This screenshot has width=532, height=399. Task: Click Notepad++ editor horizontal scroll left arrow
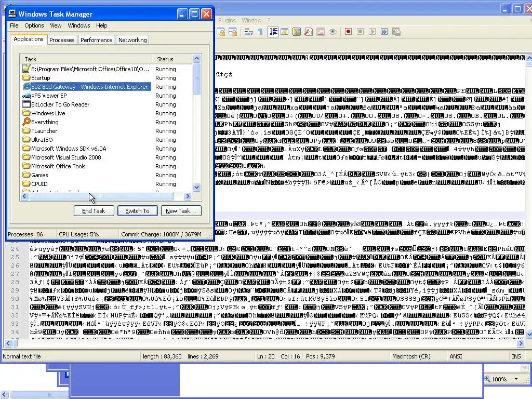coord(8,343)
